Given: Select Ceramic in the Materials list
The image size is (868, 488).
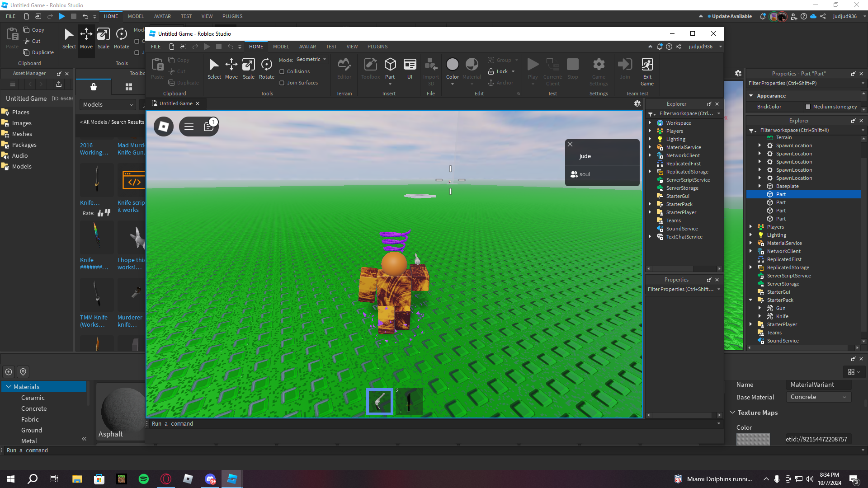Looking at the screenshot, I should (x=33, y=398).
